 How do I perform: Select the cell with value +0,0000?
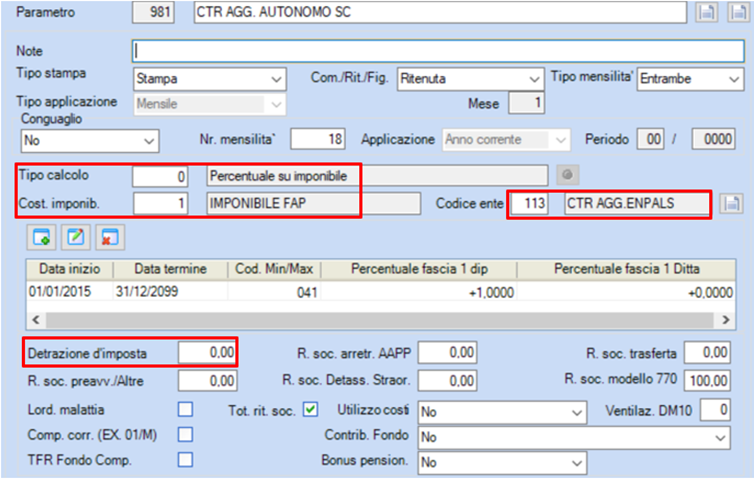click(626, 291)
